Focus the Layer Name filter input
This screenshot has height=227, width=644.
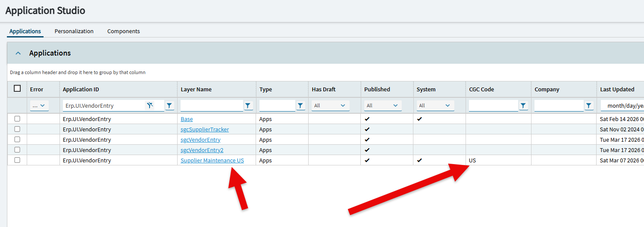[212, 106]
